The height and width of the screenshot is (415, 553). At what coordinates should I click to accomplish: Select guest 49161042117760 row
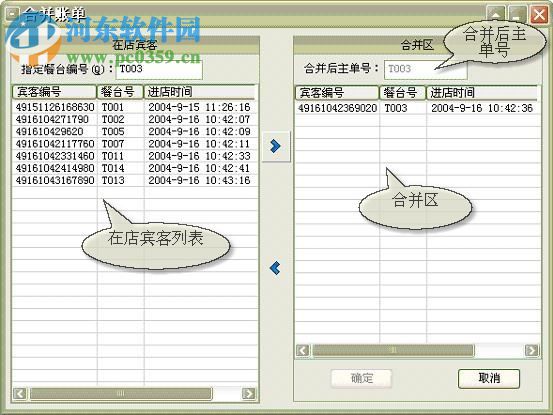tap(134, 144)
